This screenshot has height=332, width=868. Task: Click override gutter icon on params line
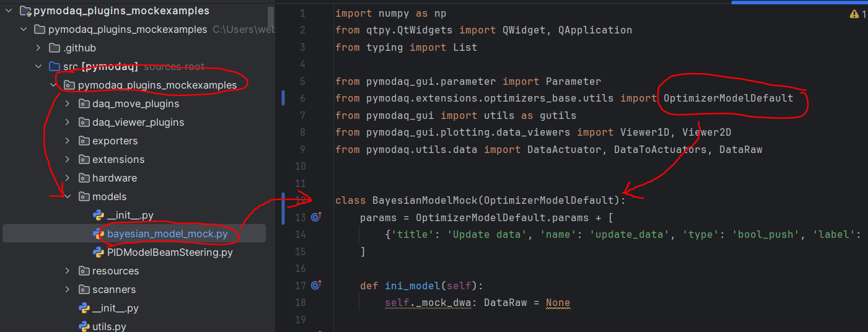(x=316, y=217)
